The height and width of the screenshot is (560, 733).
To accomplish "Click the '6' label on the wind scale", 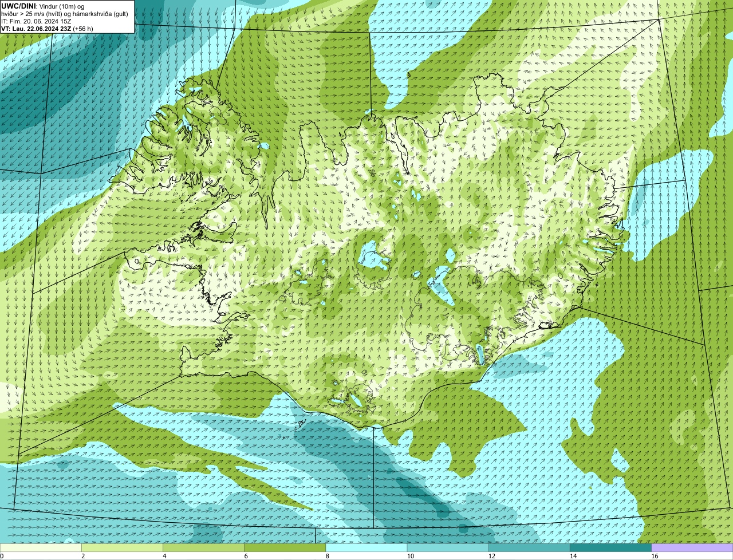I will click(246, 556).
